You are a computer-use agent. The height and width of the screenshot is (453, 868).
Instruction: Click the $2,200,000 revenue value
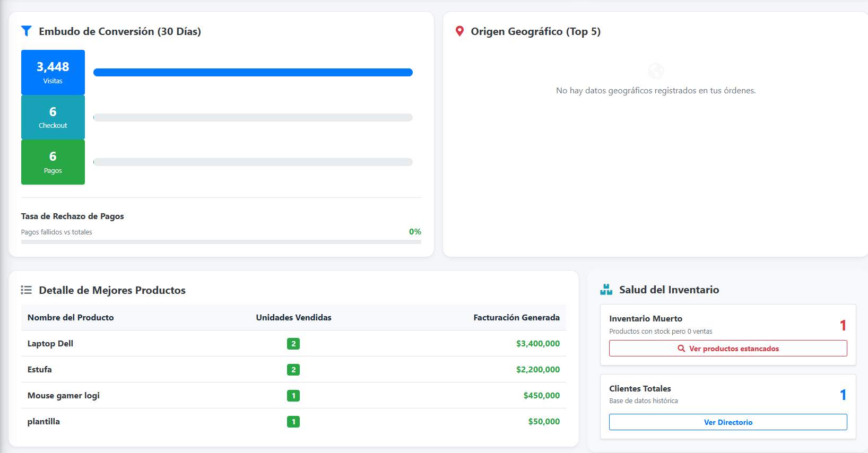point(538,369)
